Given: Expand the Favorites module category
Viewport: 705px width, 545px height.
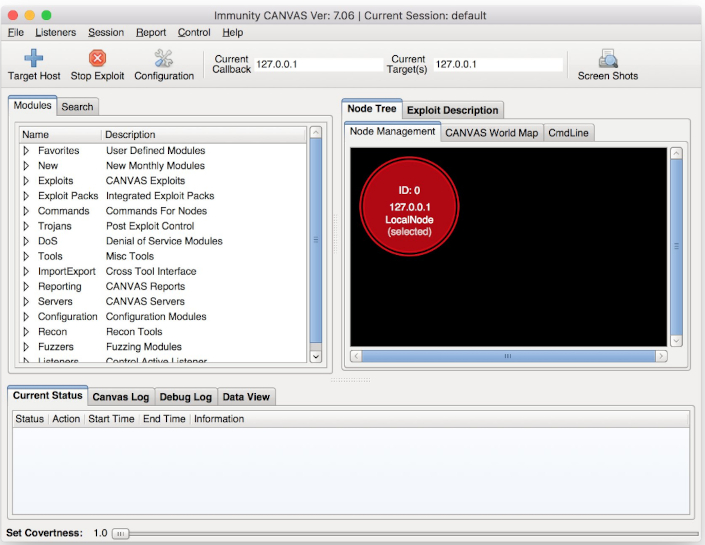Looking at the screenshot, I should click(26, 151).
